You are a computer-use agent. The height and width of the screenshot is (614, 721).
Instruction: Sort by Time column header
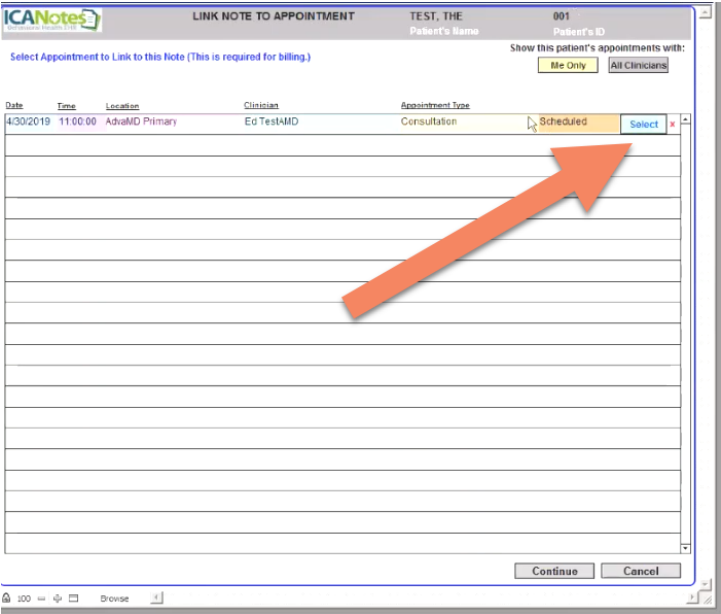pyautogui.click(x=66, y=105)
